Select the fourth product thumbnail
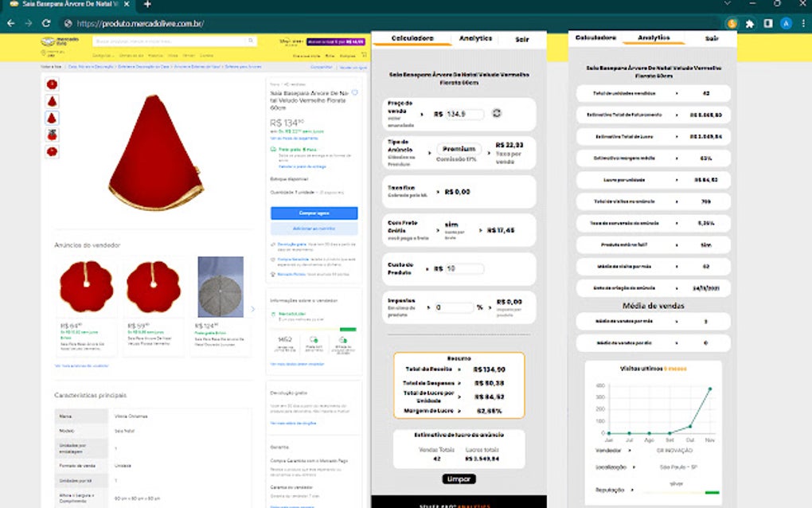Viewport: 812px width, 508px height. (52, 135)
